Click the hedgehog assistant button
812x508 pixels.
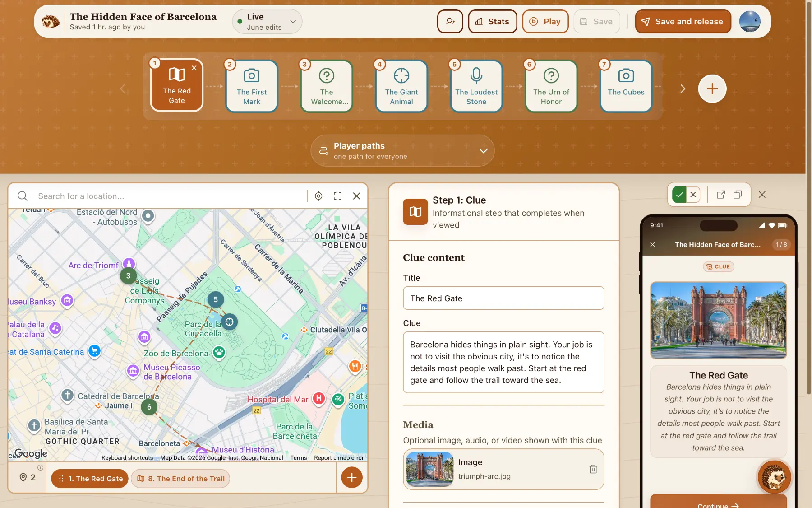pos(774,477)
